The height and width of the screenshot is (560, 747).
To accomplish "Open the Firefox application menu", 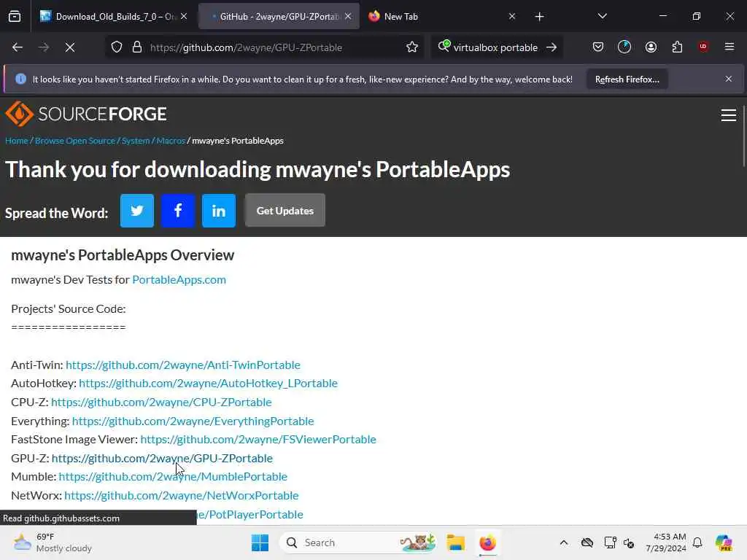I will click(x=729, y=47).
